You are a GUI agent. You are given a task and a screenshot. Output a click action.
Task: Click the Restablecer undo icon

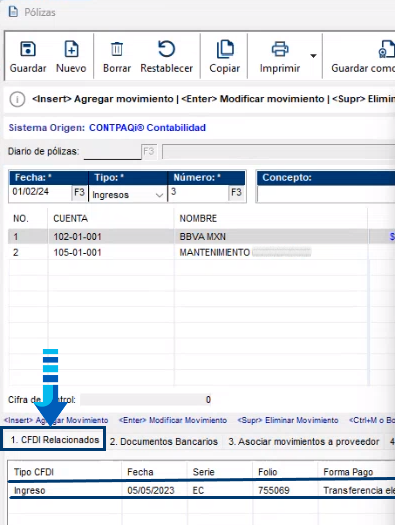point(166,49)
